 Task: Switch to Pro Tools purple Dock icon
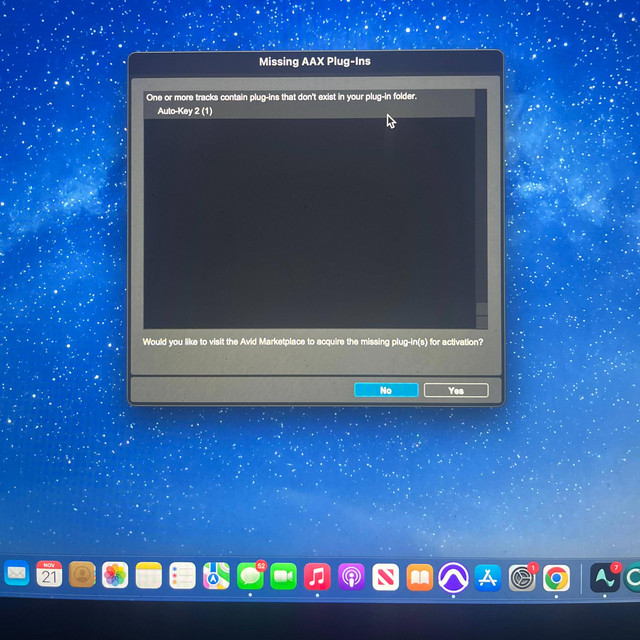coord(453,578)
